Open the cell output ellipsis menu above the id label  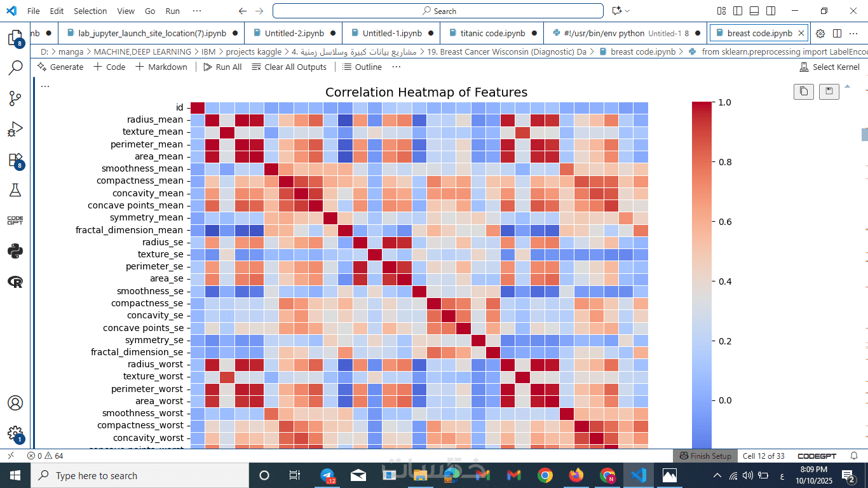tap(45, 86)
